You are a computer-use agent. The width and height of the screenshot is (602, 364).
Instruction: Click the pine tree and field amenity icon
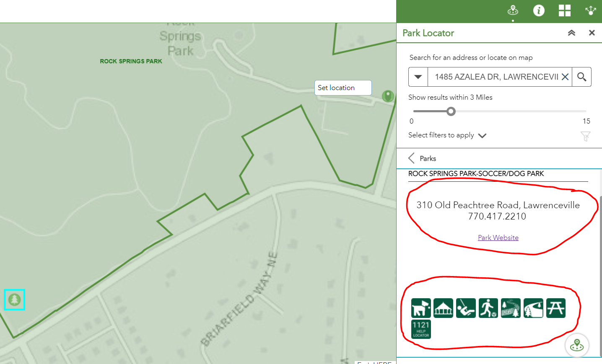coord(533,308)
